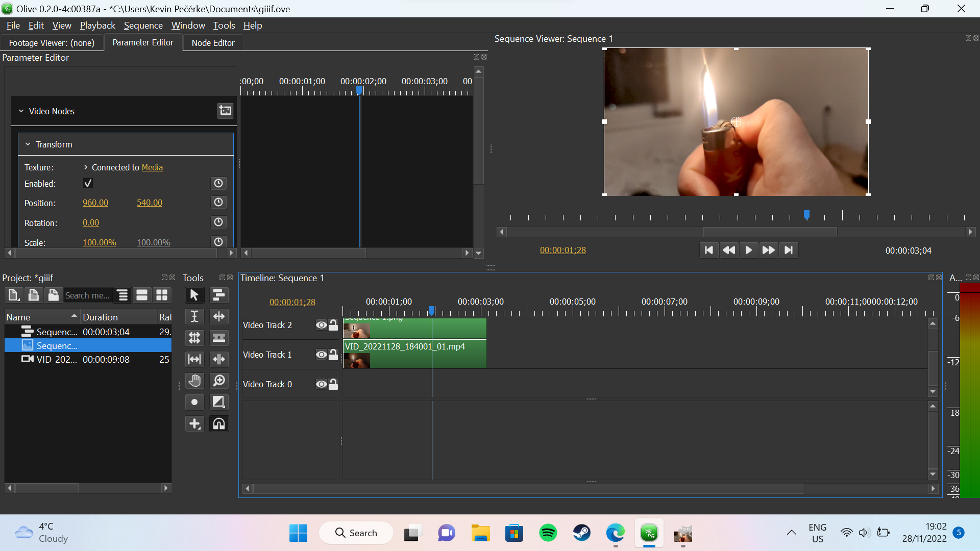
Task: Toggle keyframing clock for Scale
Action: tap(218, 242)
